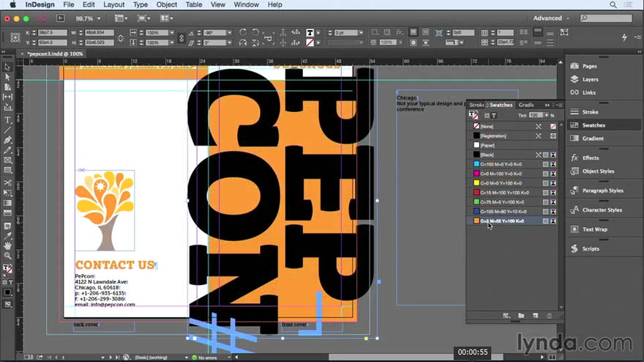Click the effects fx icon in control bar
644x362 pixels.
pos(400,32)
